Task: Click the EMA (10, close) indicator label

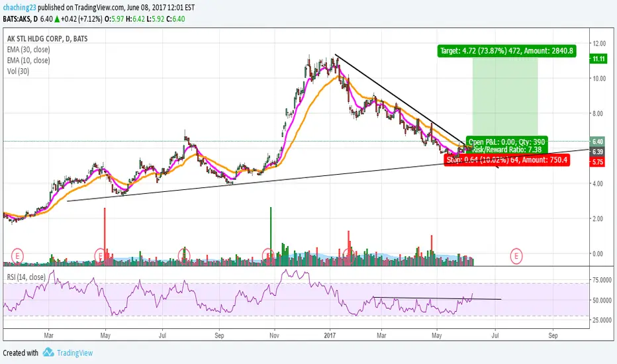Action: click(x=28, y=61)
